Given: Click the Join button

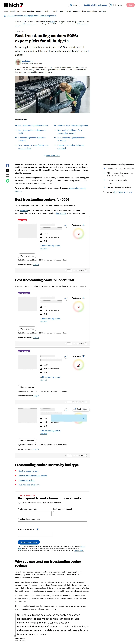Looking at the screenshot, I should point(130,5).
